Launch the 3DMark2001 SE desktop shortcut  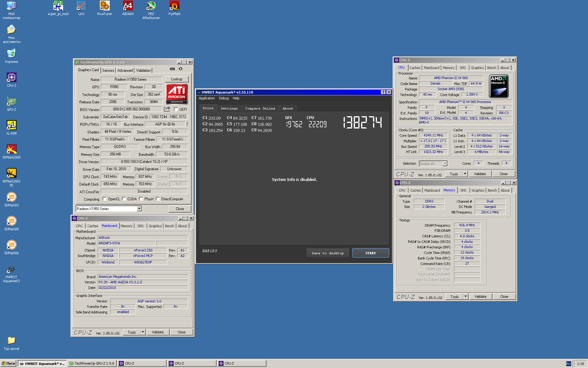pos(11,177)
